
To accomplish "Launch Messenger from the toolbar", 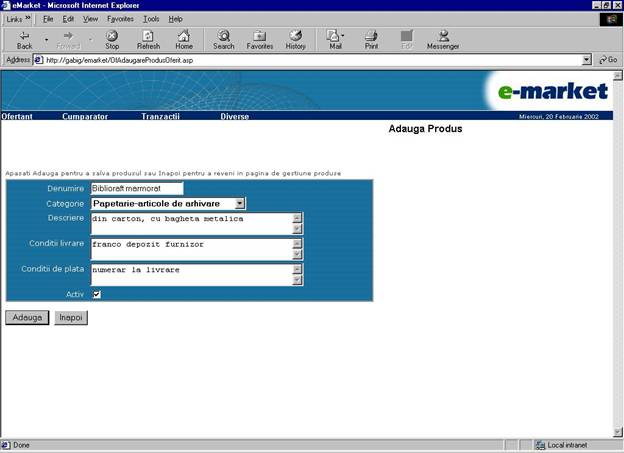I will pos(443,36).
